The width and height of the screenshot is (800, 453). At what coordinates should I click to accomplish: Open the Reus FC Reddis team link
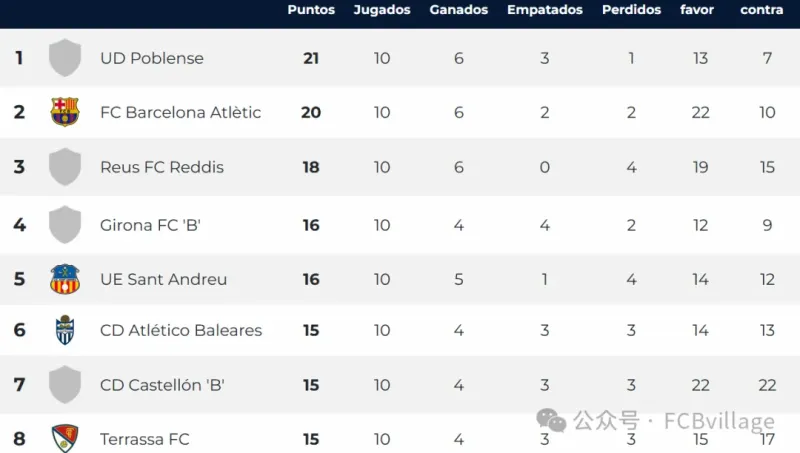pos(162,167)
